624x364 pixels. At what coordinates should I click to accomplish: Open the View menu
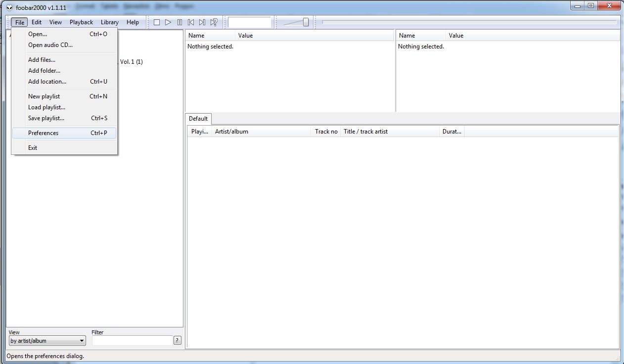tap(55, 22)
